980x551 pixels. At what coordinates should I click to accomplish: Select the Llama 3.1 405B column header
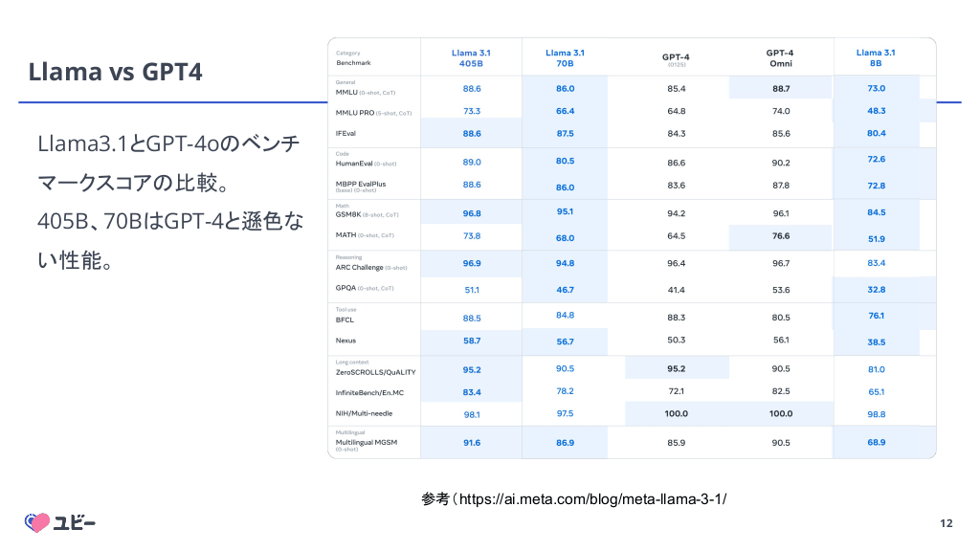pyautogui.click(x=471, y=57)
